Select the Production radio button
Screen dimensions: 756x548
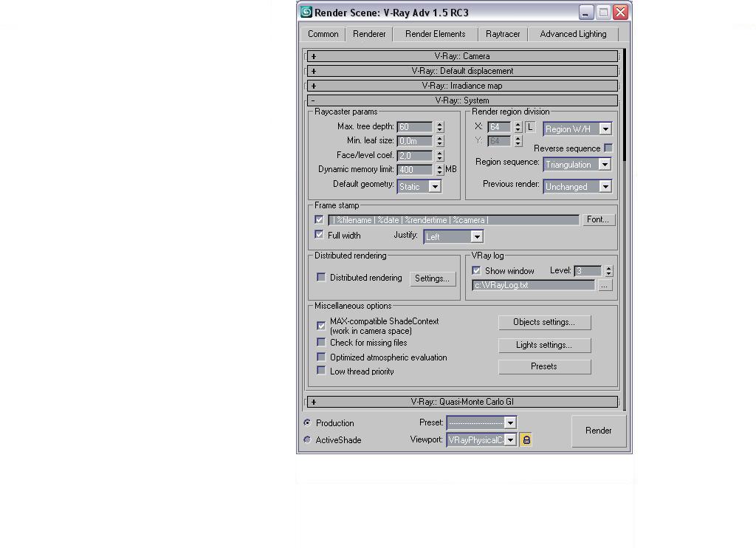(307, 422)
